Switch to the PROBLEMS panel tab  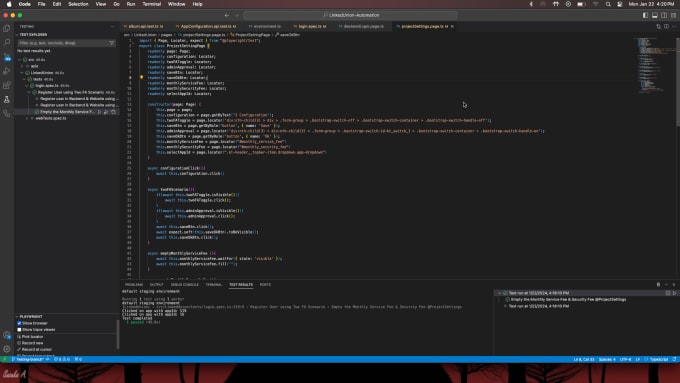coord(134,285)
